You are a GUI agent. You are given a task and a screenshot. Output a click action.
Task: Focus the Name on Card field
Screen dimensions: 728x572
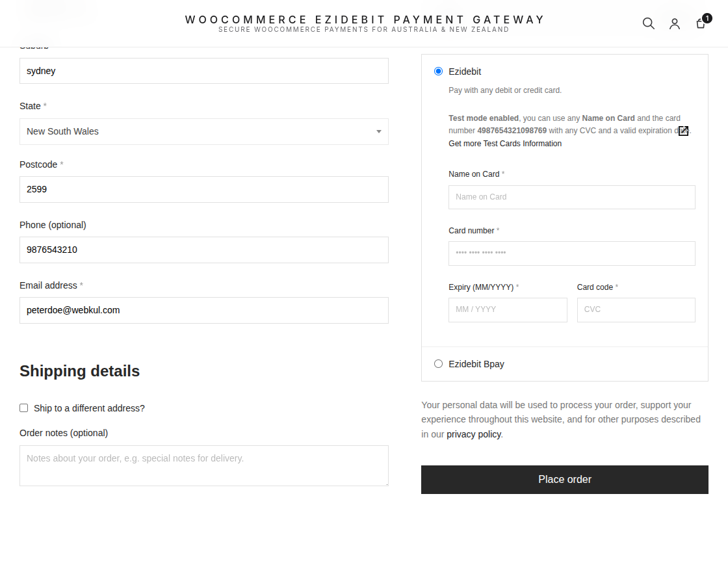coord(571,197)
